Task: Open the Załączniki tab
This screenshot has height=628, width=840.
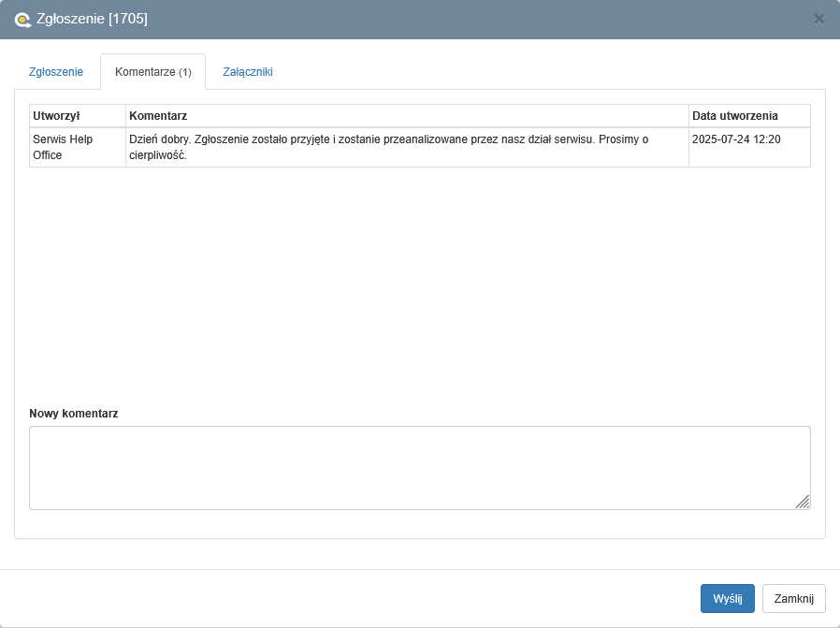Action: [x=248, y=72]
